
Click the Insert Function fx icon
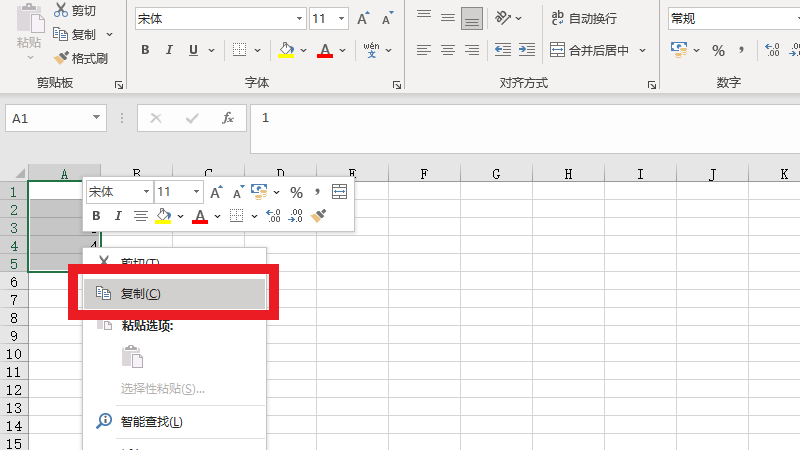(227, 118)
